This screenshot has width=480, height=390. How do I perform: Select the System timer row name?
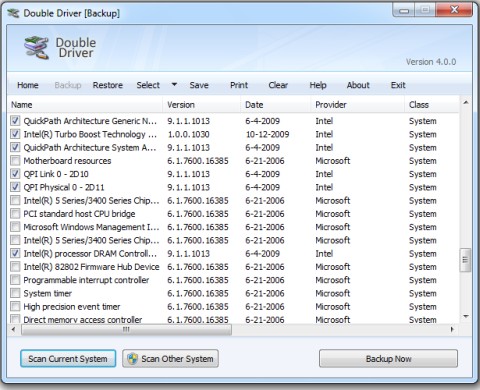pos(48,293)
